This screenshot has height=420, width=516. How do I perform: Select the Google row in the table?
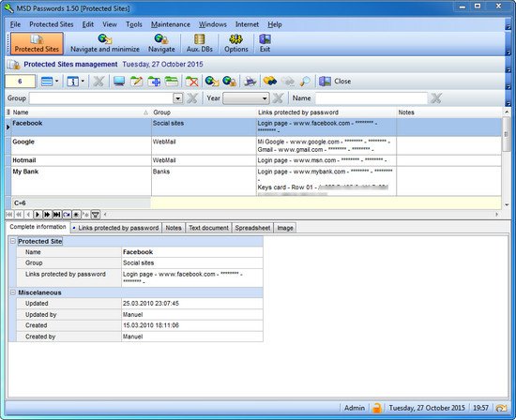[256, 145]
